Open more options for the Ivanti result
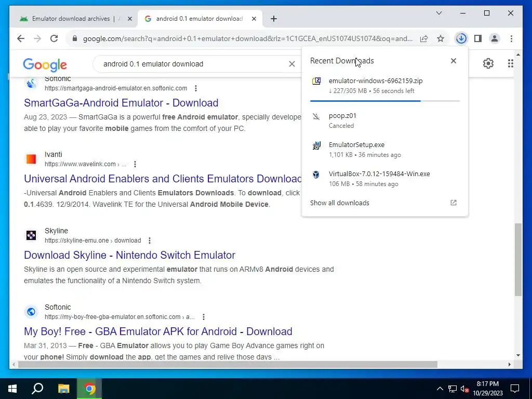 pos(135,164)
